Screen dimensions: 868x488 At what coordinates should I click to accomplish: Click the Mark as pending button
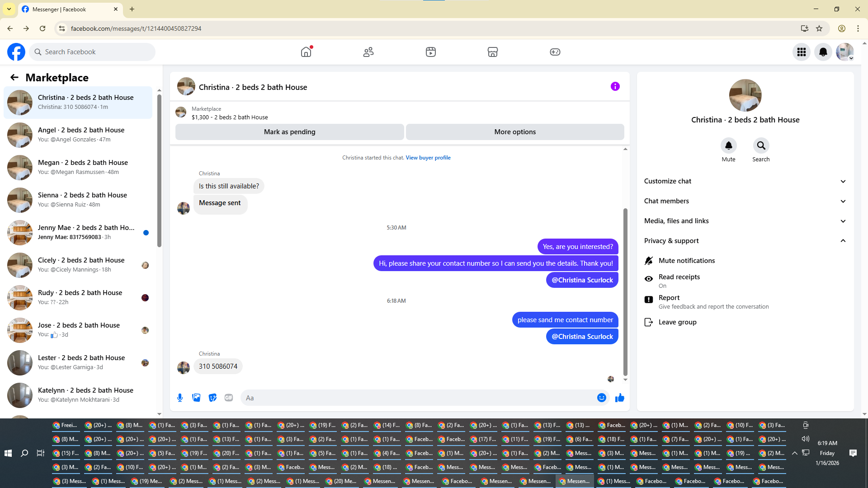pyautogui.click(x=289, y=132)
